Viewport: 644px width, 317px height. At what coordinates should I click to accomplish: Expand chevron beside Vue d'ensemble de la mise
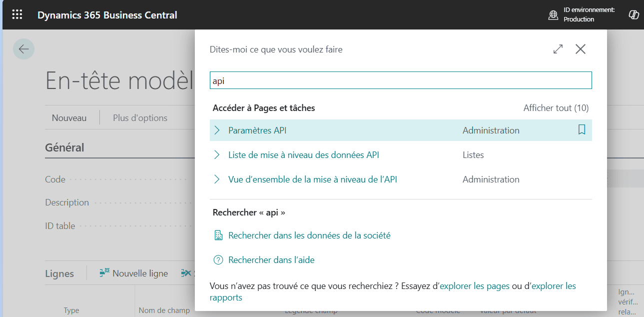(217, 179)
